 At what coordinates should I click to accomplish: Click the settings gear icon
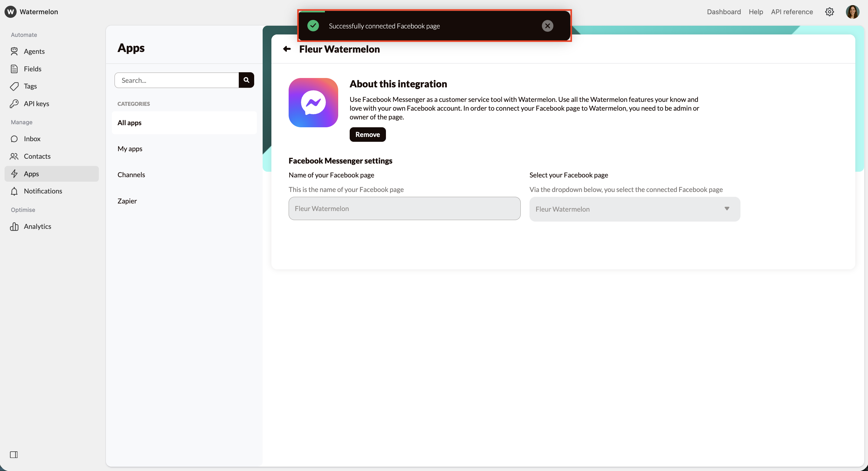(x=829, y=12)
